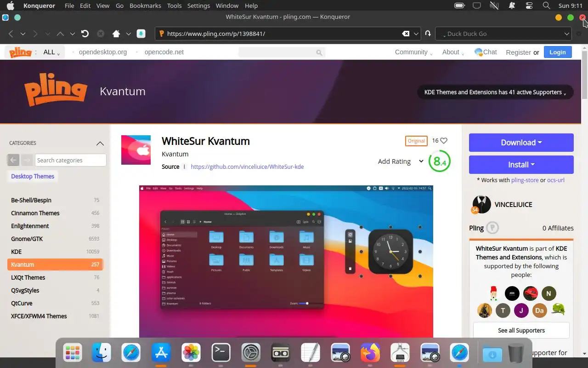This screenshot has width=588, height=368.
Task: Click the supporter avatar labeled N
Action: [x=548, y=293]
